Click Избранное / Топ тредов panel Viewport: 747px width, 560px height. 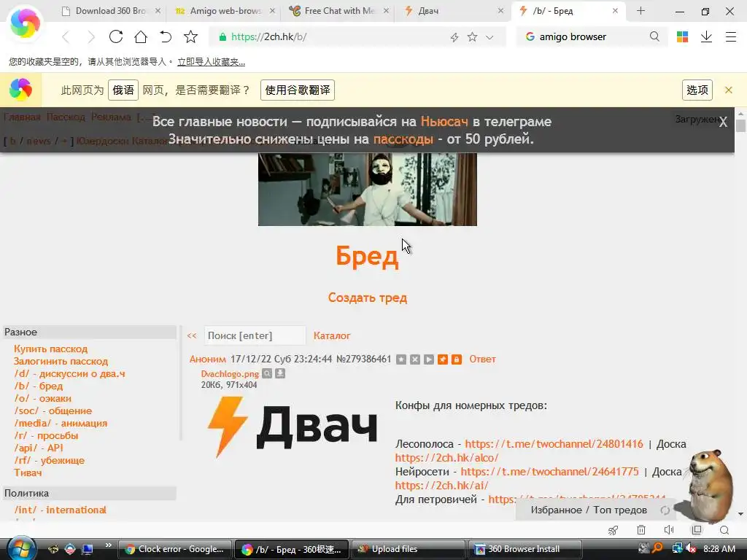589,510
